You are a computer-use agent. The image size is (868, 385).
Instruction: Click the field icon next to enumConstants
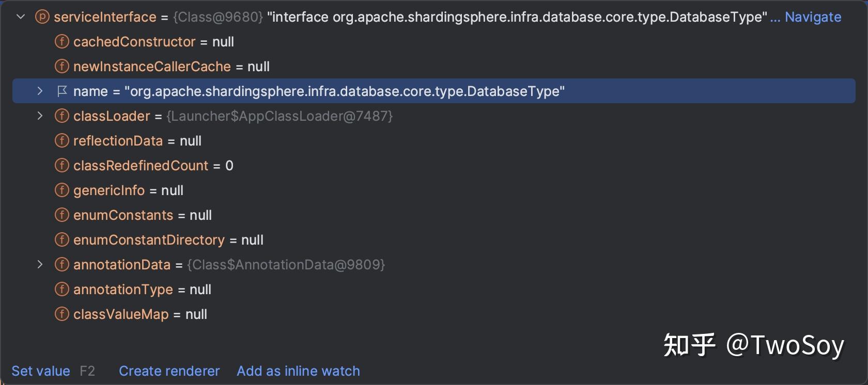(61, 215)
